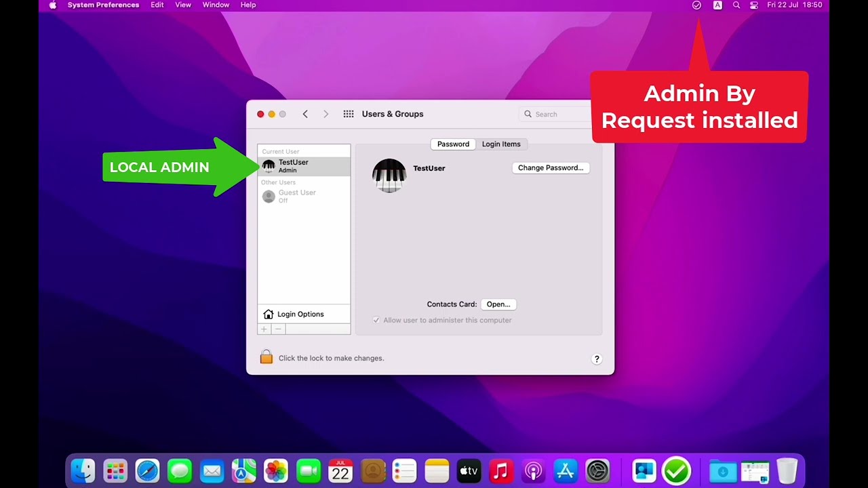
Task: Open the Window menu
Action: 216,5
